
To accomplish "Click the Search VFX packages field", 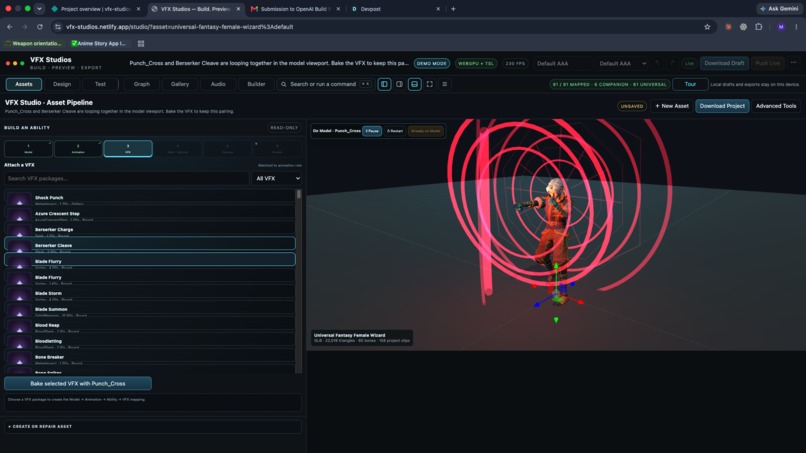I will (x=126, y=178).
